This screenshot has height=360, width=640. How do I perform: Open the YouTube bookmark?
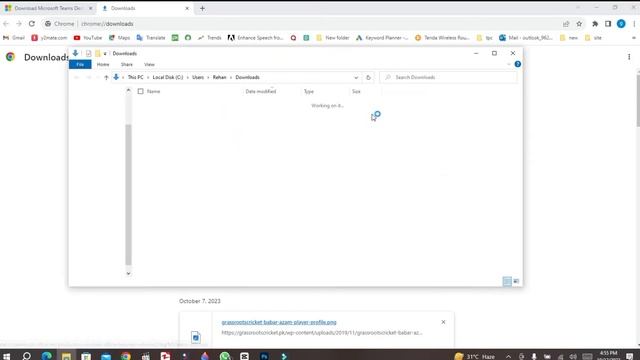[88, 38]
